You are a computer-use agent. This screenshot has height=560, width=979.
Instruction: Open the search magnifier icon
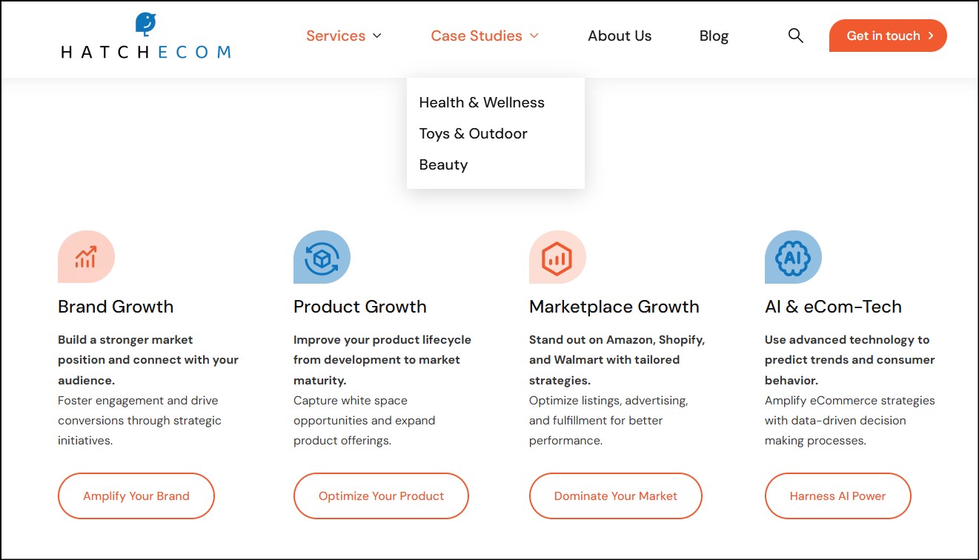tap(795, 36)
